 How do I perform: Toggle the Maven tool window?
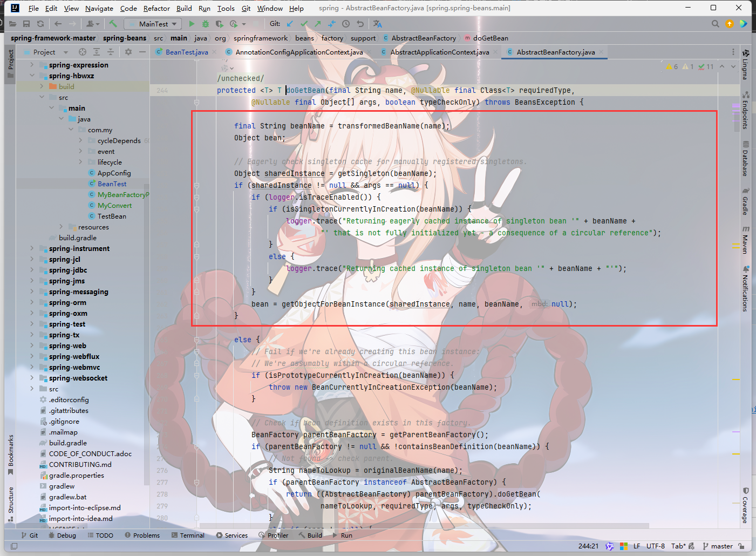pyautogui.click(x=745, y=240)
